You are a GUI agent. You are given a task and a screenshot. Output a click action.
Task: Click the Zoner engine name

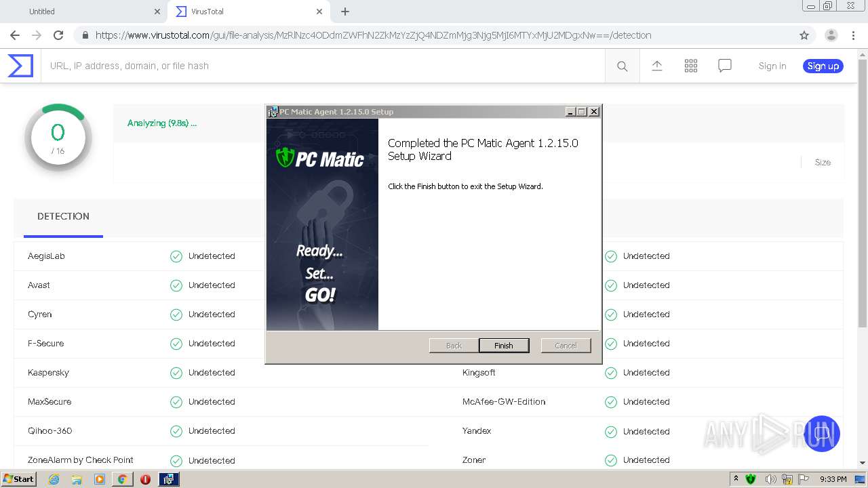click(x=474, y=460)
